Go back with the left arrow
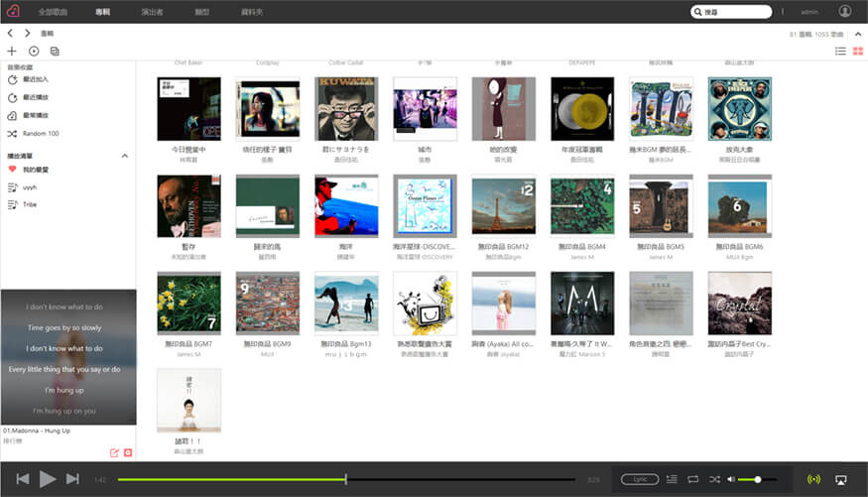Screen dimensions: 868x497 (10, 33)
